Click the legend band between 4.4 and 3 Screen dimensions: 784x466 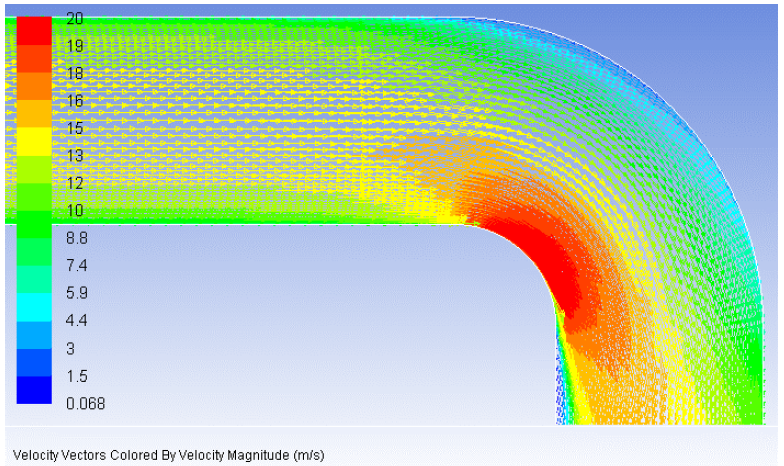34,334
